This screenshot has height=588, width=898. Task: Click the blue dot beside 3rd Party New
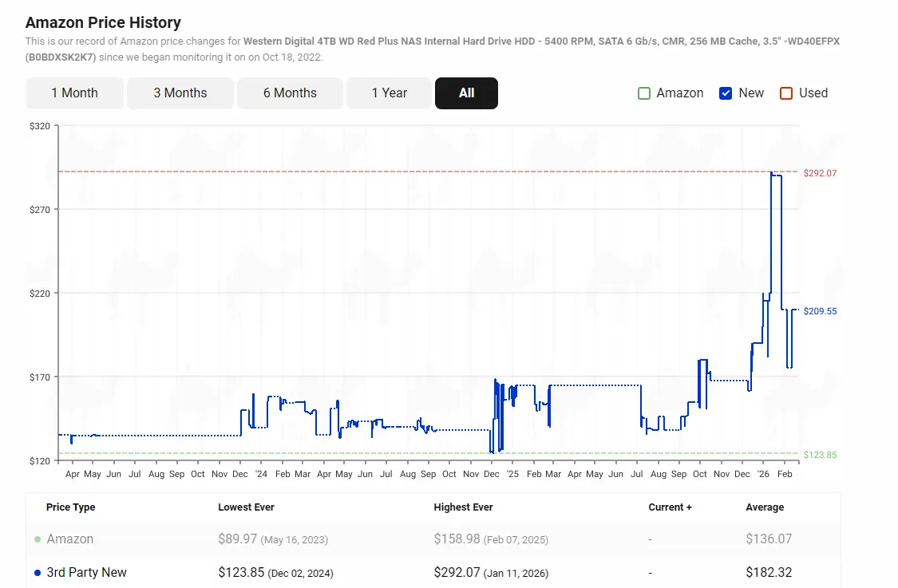coord(38,573)
